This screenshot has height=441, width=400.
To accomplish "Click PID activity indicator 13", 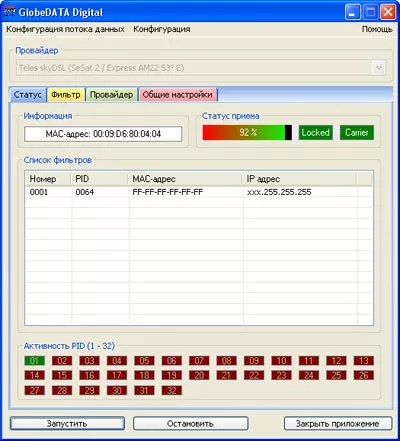I will pyautogui.click(x=364, y=361).
